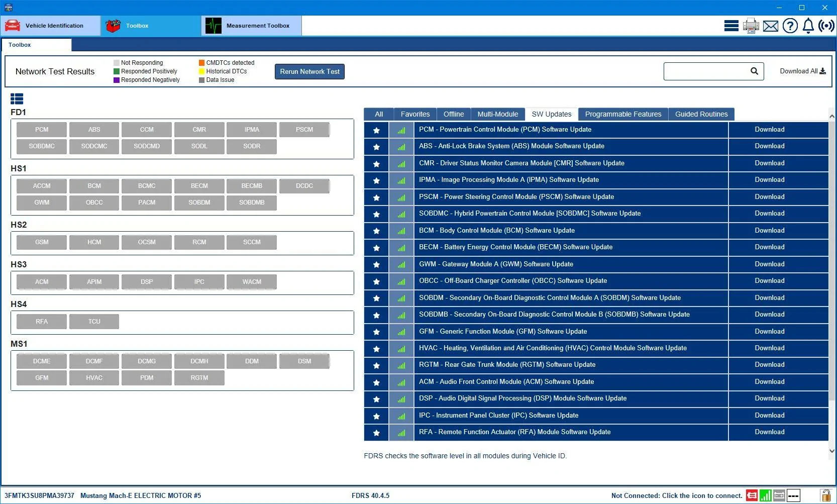Open the Multi-Module tab
Image resolution: width=837 pixels, height=504 pixels.
click(498, 114)
